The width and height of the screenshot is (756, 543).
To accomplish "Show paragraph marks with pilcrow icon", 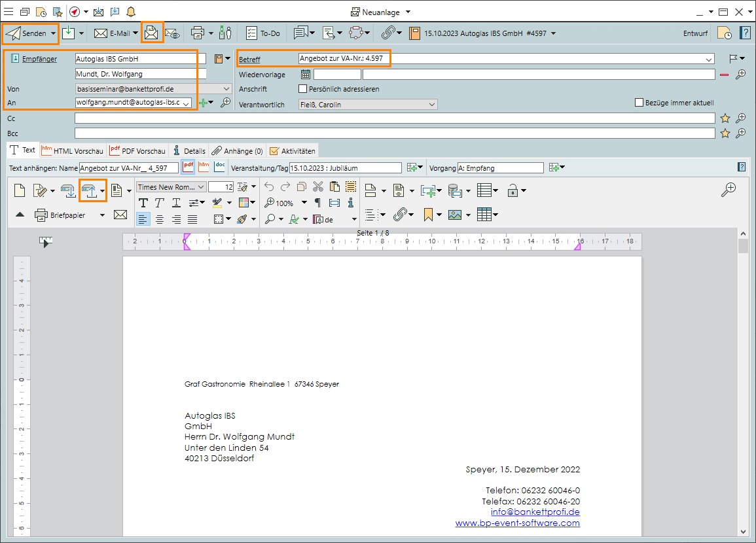I will (x=317, y=203).
